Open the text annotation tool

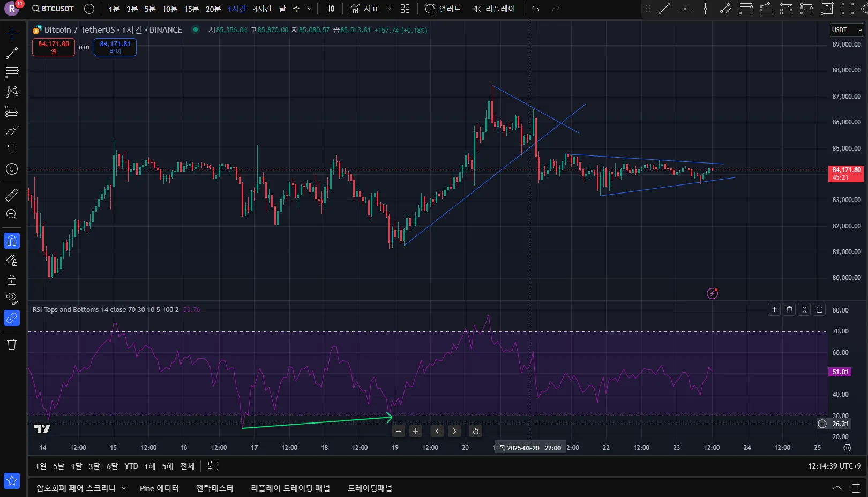coord(12,150)
